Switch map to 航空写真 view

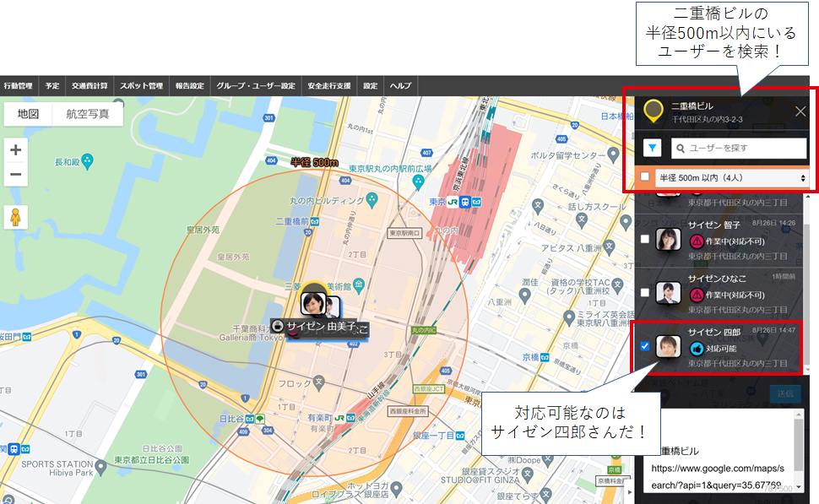click(88, 114)
